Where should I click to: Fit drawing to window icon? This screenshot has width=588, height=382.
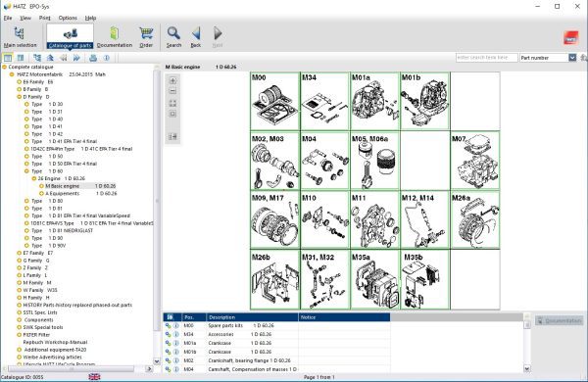tap(172, 103)
